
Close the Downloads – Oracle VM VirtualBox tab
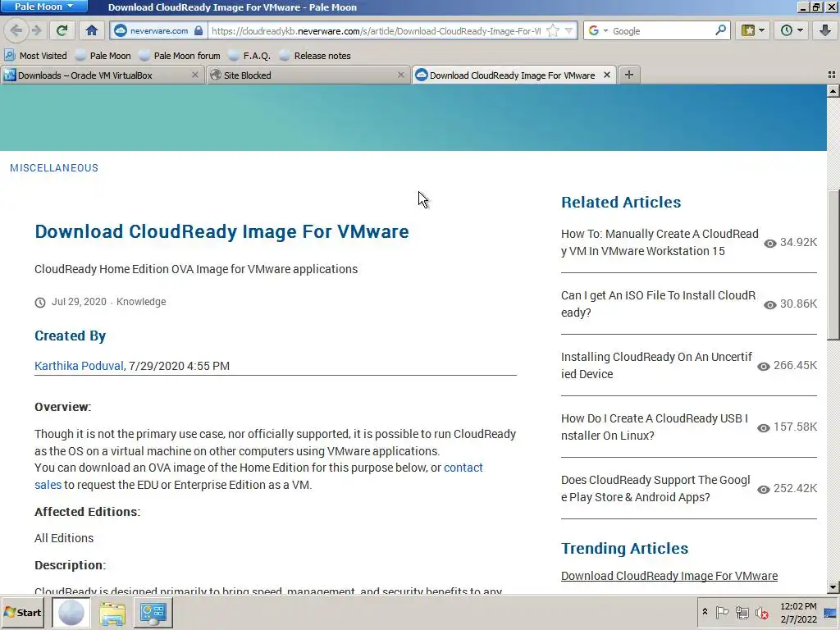pos(195,75)
